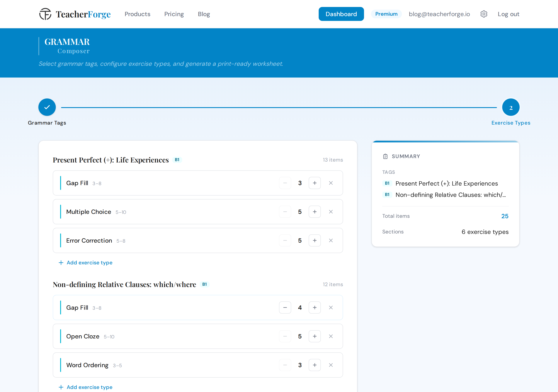Remove the Multiple Choice exercise row
Viewport: 558px width, 392px height.
(331, 212)
